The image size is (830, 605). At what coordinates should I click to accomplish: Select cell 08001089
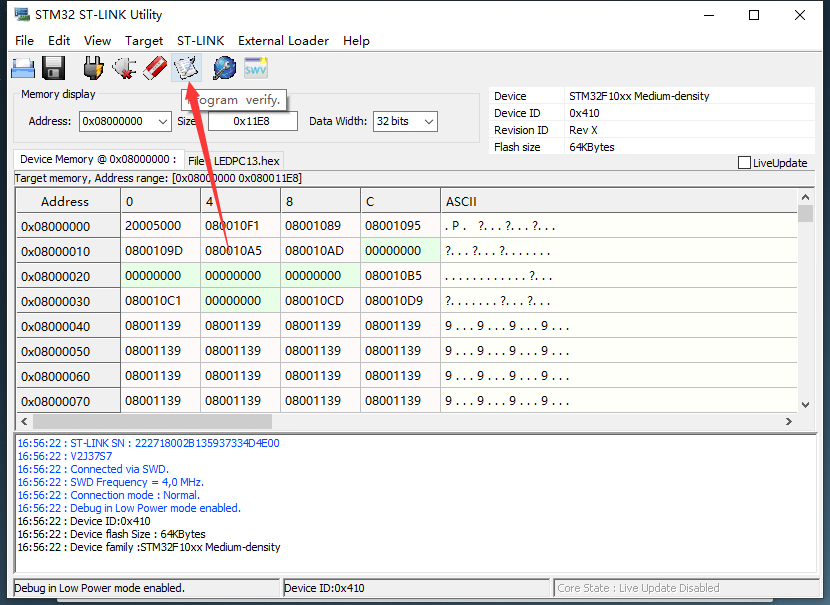320,226
